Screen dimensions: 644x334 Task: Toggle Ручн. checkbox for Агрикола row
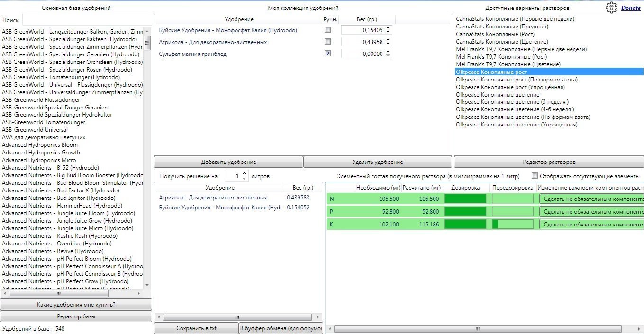[x=327, y=42]
